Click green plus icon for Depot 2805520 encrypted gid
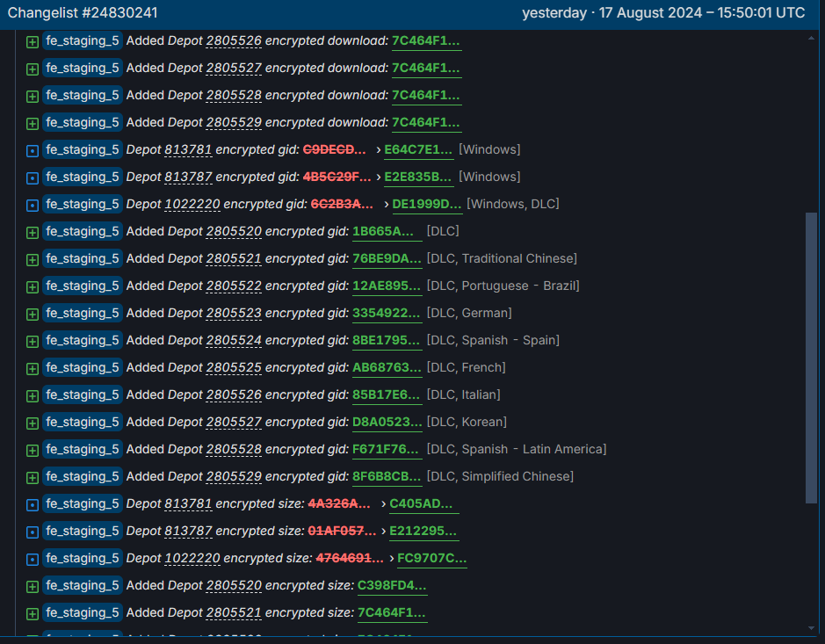 [33, 233]
